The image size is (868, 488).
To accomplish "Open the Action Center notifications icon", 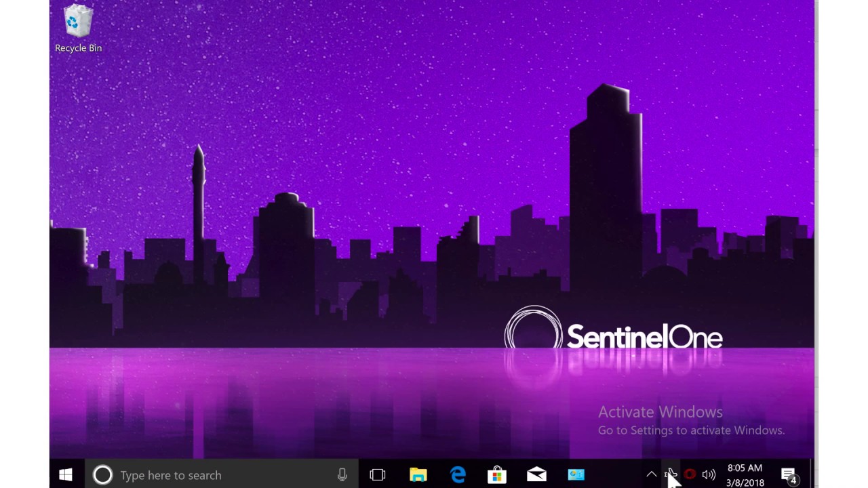I will pos(789,475).
